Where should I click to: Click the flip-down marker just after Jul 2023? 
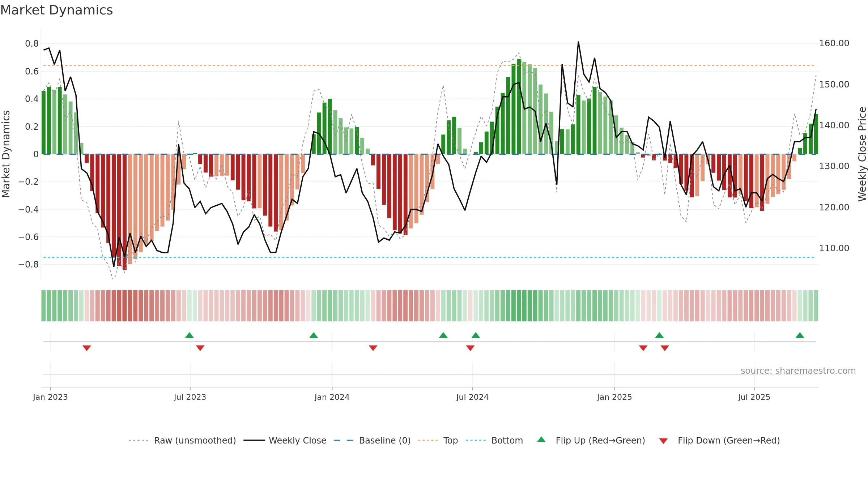coord(200,348)
